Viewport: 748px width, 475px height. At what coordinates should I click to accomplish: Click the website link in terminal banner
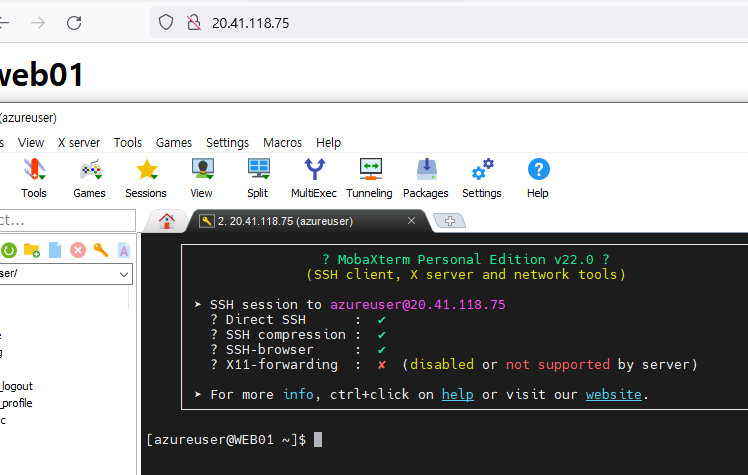pyautogui.click(x=613, y=394)
